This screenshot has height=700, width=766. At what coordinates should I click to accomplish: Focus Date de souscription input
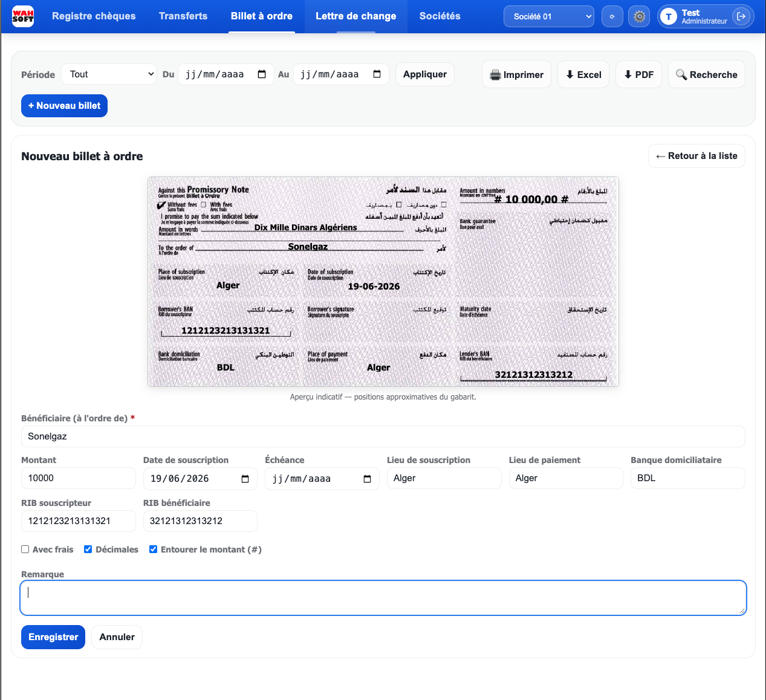click(x=200, y=479)
